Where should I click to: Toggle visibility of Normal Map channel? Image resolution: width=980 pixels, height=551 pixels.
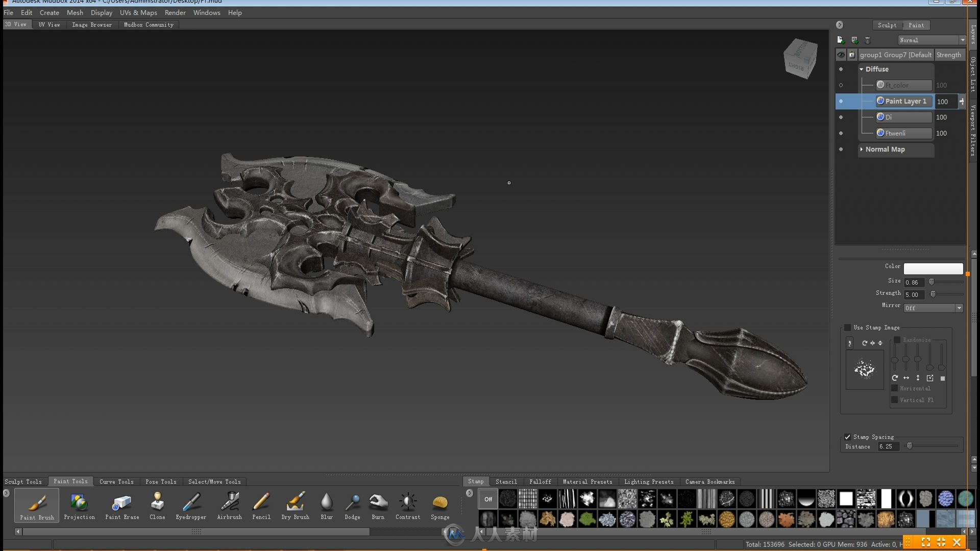pos(841,149)
